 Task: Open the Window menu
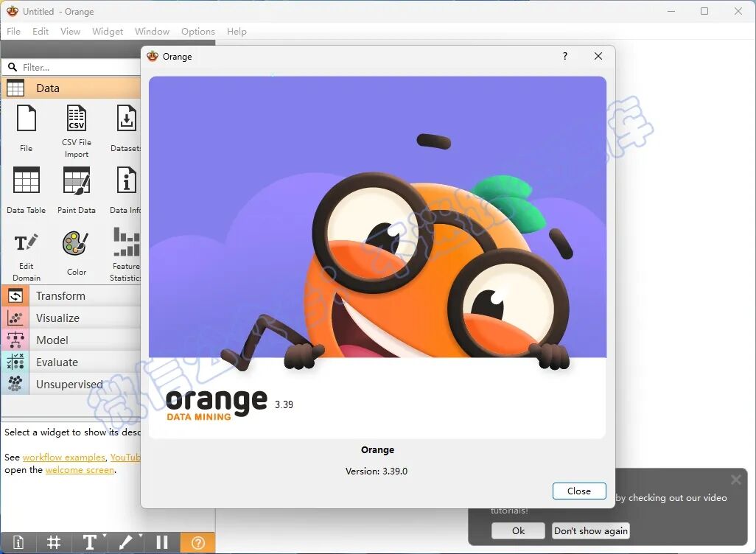(x=152, y=32)
